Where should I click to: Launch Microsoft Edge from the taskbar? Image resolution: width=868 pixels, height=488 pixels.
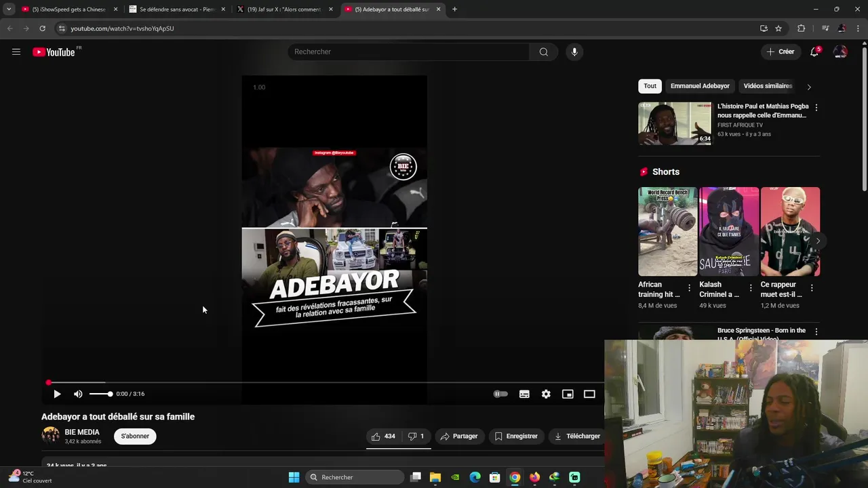point(475,477)
